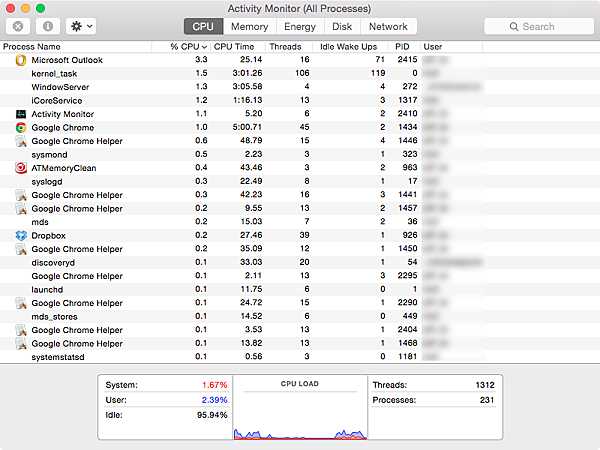
Task: Click the Processes count 231
Action: pos(487,400)
